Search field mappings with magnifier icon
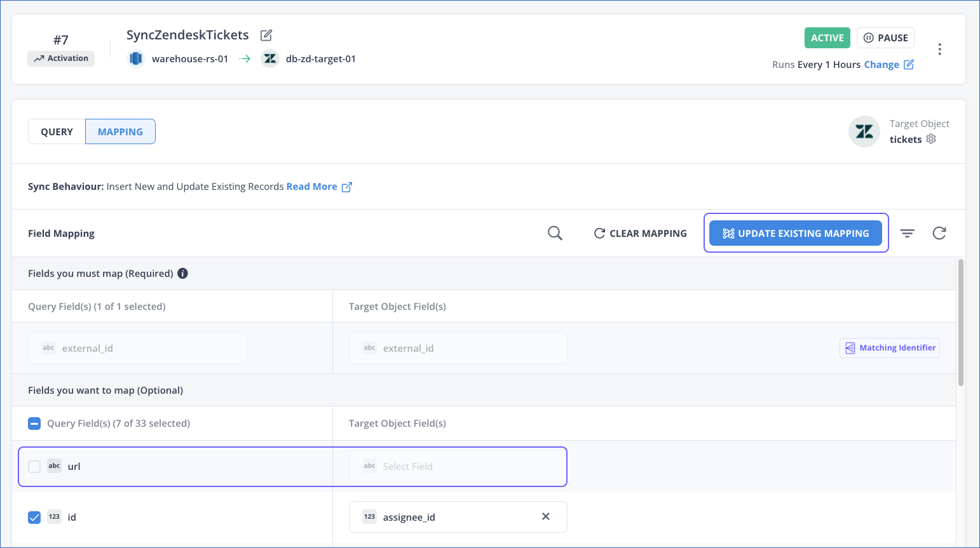This screenshot has height=548, width=980. (555, 233)
